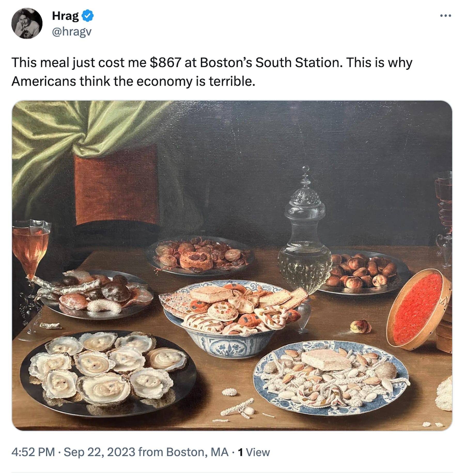Click the wine glass at painting's left
The width and height of the screenshot is (465, 476).
31,248
